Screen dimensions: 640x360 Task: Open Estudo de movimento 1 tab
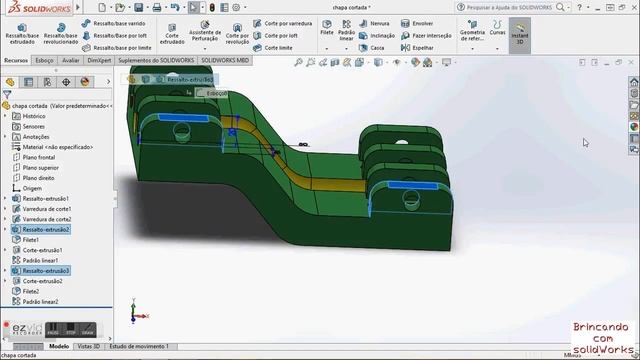click(139, 347)
